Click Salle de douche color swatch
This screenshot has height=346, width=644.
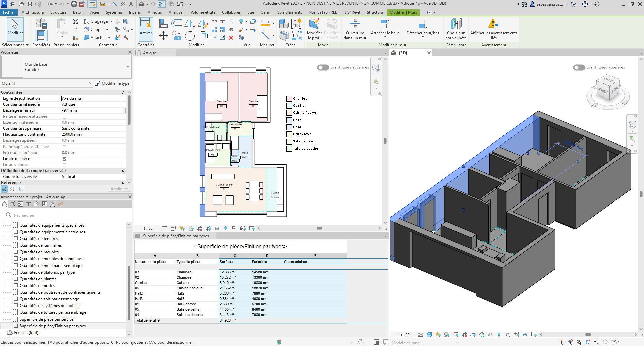[289, 149]
